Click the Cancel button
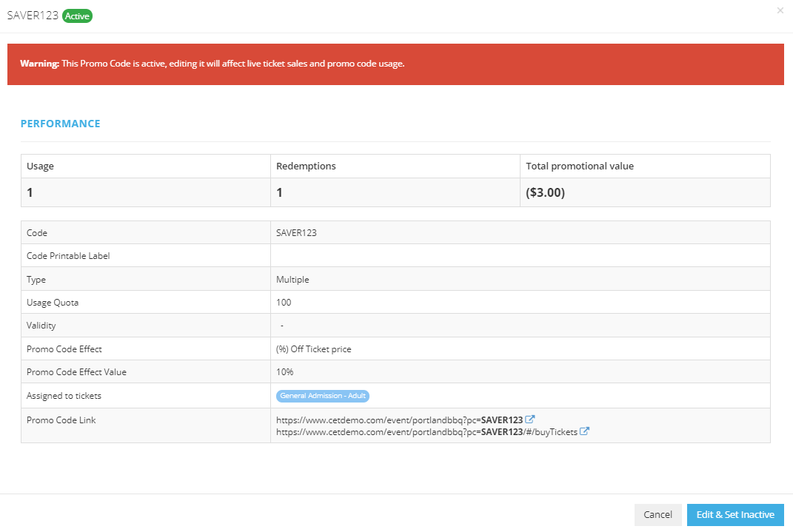The width and height of the screenshot is (793, 532). [x=658, y=514]
